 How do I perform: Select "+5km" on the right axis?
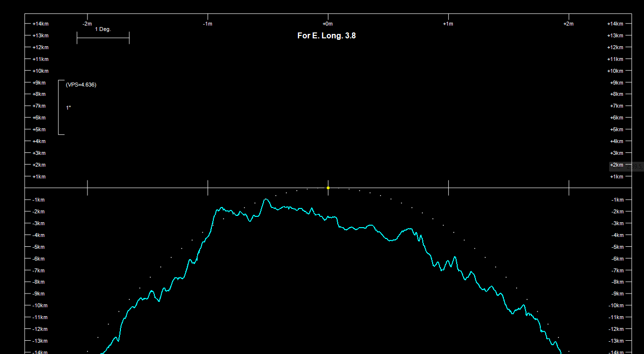tap(616, 130)
